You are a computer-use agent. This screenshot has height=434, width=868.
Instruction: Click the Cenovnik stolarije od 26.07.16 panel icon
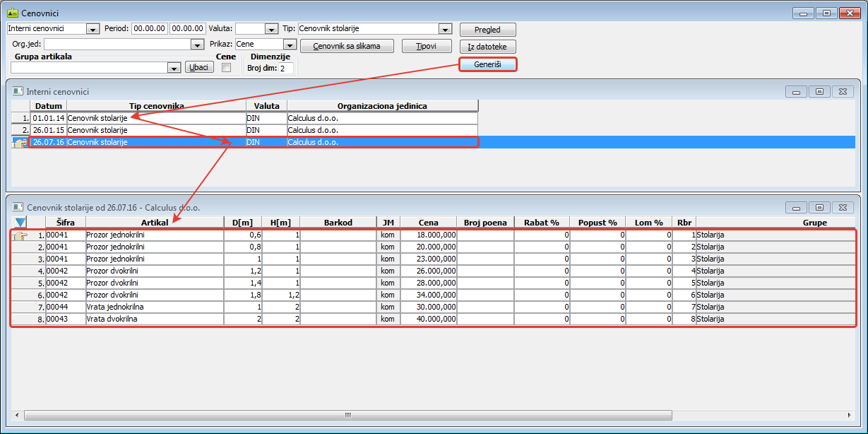[x=18, y=208]
